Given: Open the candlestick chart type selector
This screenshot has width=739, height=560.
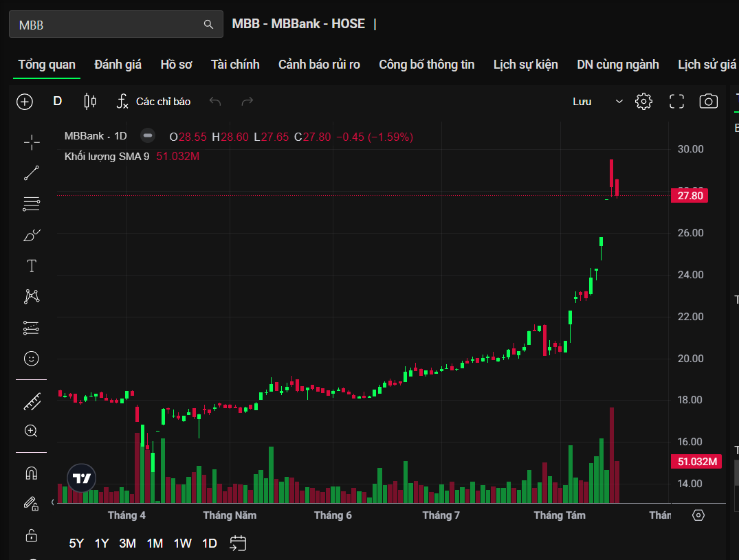Looking at the screenshot, I should pos(90,101).
